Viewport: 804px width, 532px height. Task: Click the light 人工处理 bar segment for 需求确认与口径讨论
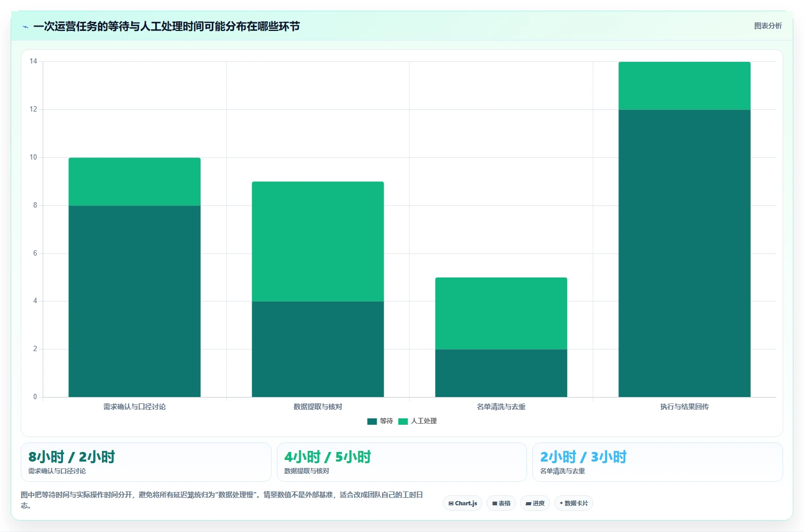point(134,181)
